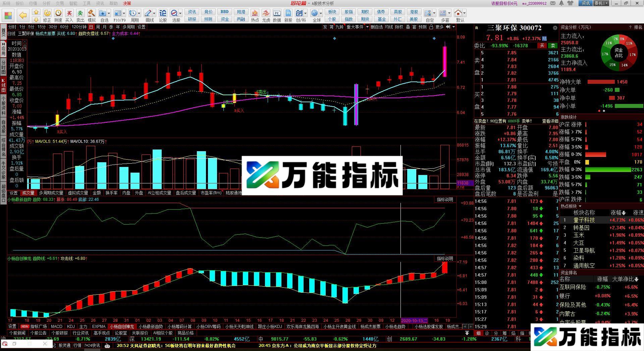Open stock panel settings gear icon
Screen dimensions: 644x351
[x=555, y=28]
